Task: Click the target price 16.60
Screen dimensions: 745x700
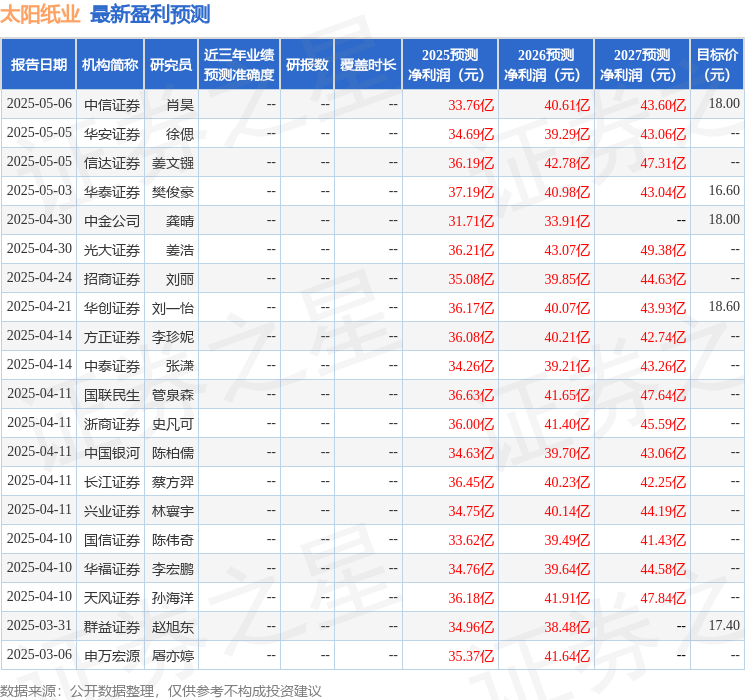Action: (724, 191)
